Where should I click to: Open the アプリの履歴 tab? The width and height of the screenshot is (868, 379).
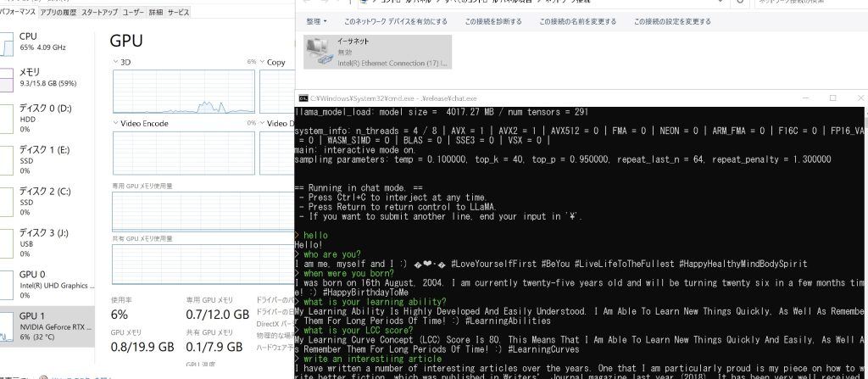pyautogui.click(x=58, y=12)
